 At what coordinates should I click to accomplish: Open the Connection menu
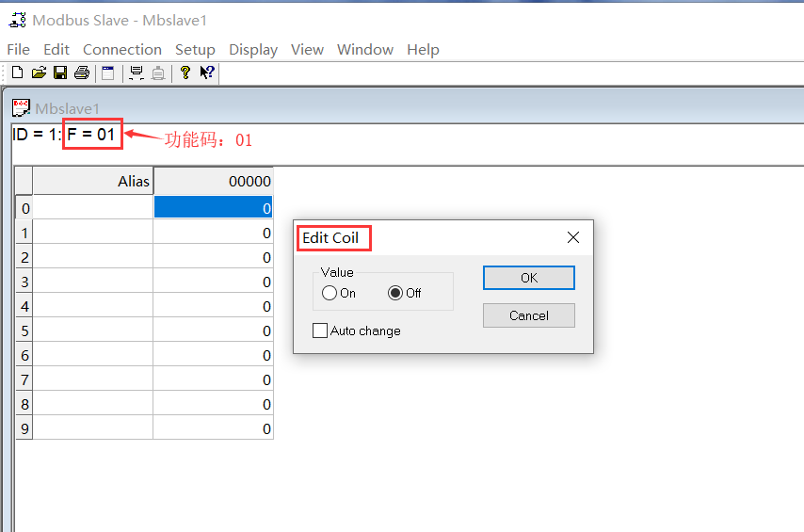(122, 49)
